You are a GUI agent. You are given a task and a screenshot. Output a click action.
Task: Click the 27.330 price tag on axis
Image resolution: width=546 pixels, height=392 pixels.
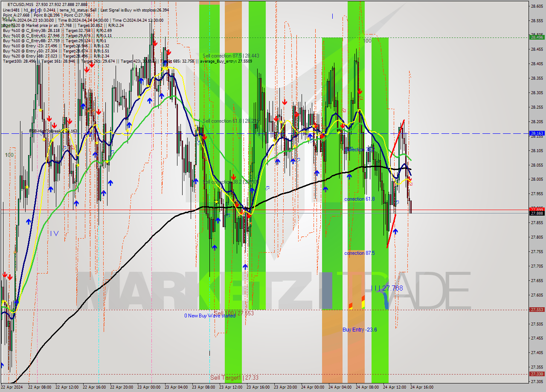(537, 374)
